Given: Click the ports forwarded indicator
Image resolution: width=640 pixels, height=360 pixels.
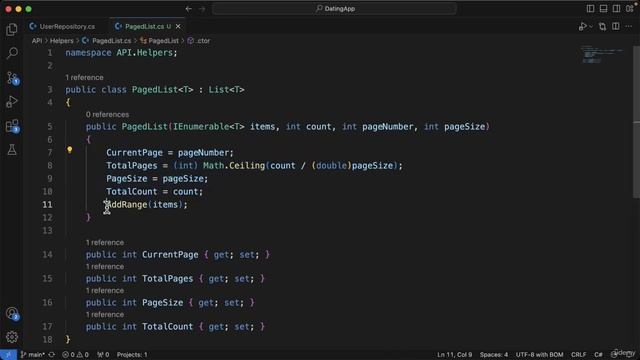Looking at the screenshot, I should coord(103,355).
